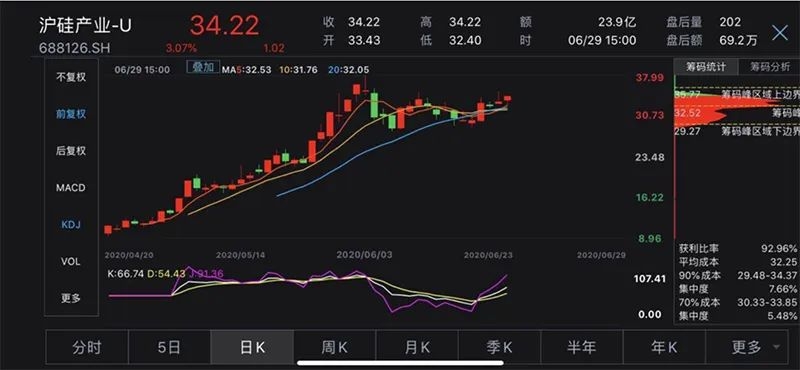
Task: Click the 32.52 chip peak value
Action: (x=687, y=113)
